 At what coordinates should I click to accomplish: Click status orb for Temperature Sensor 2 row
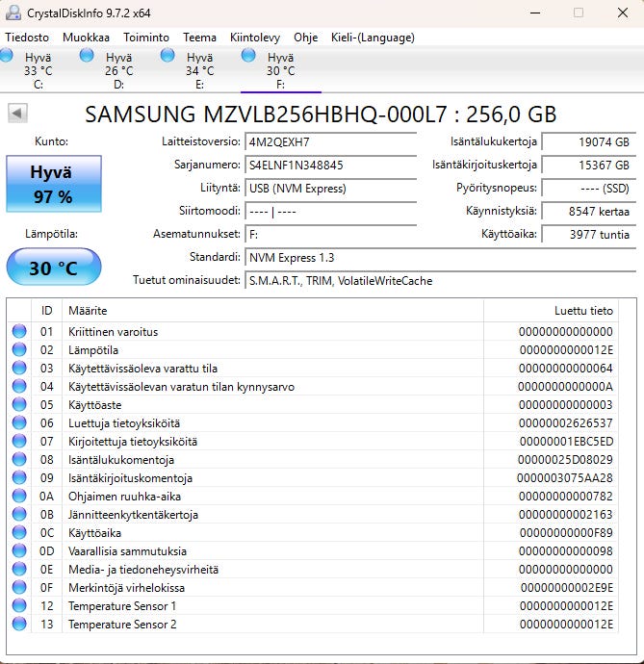19,625
